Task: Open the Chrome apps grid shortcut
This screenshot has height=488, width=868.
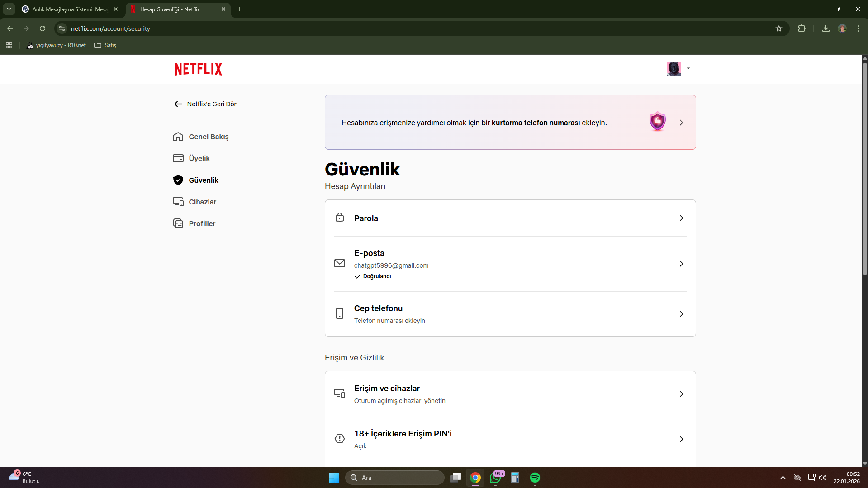Action: coord(9,45)
